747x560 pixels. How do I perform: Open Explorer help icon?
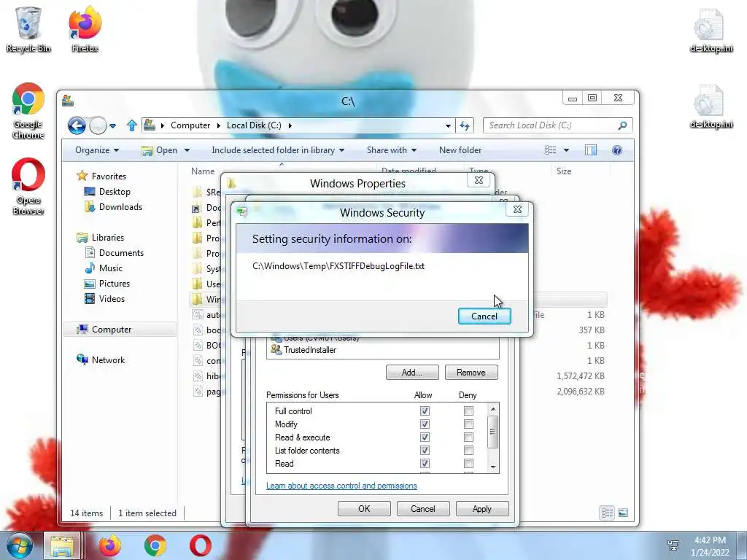(617, 150)
